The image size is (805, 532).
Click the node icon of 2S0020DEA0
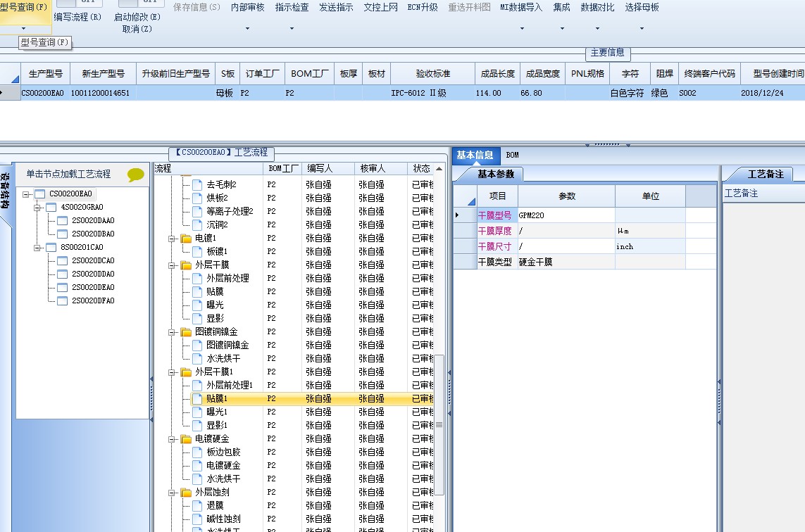[63, 287]
